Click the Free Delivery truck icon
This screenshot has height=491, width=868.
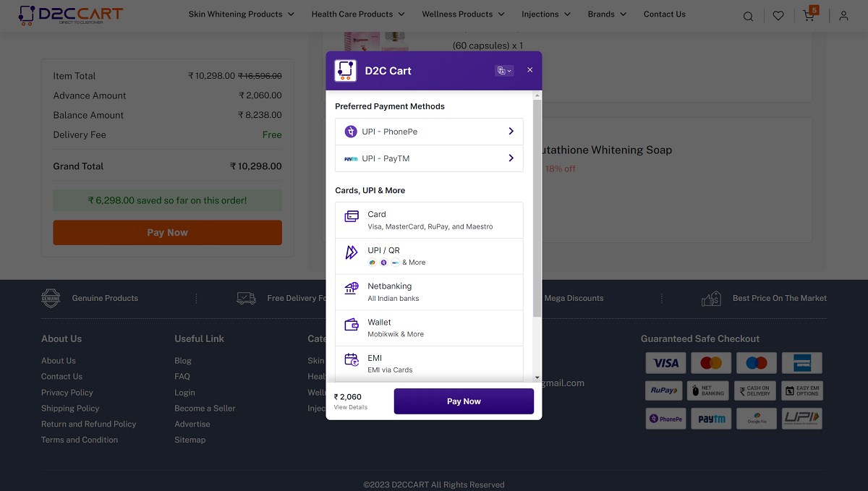click(246, 298)
